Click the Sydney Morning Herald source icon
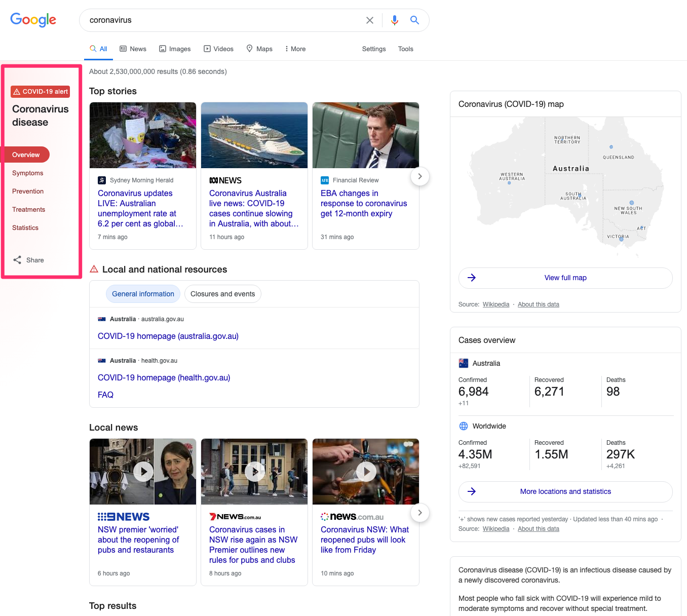This screenshot has width=687, height=616. coord(102,180)
